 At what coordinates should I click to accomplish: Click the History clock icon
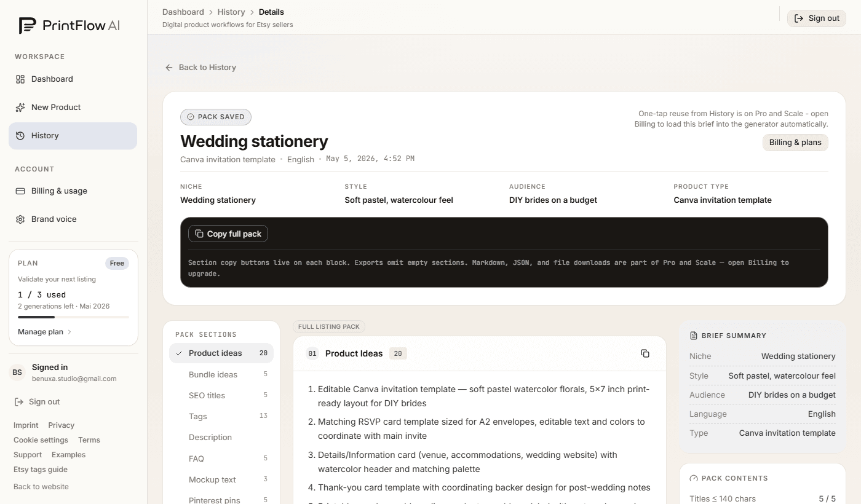point(20,136)
